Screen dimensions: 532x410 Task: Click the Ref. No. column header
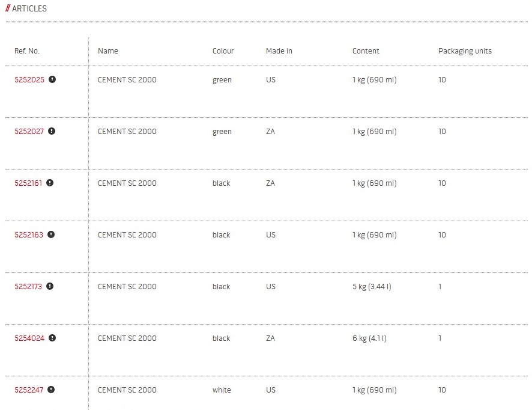[x=27, y=51]
